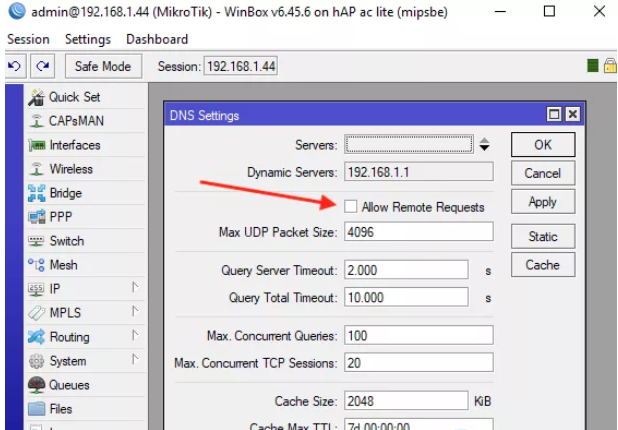This screenshot has width=618, height=430.
Task: Select Queues in the sidebar
Action: tap(68, 385)
